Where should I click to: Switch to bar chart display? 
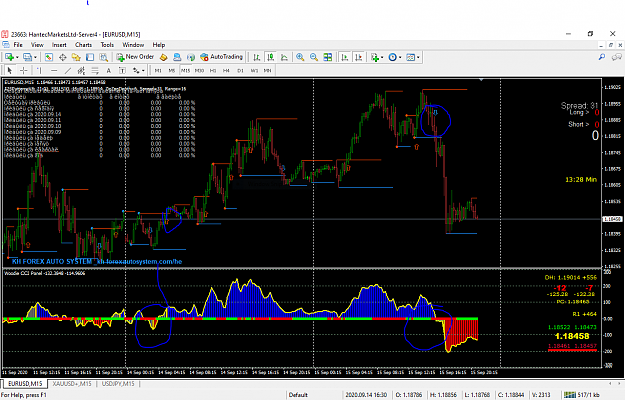click(x=257, y=57)
